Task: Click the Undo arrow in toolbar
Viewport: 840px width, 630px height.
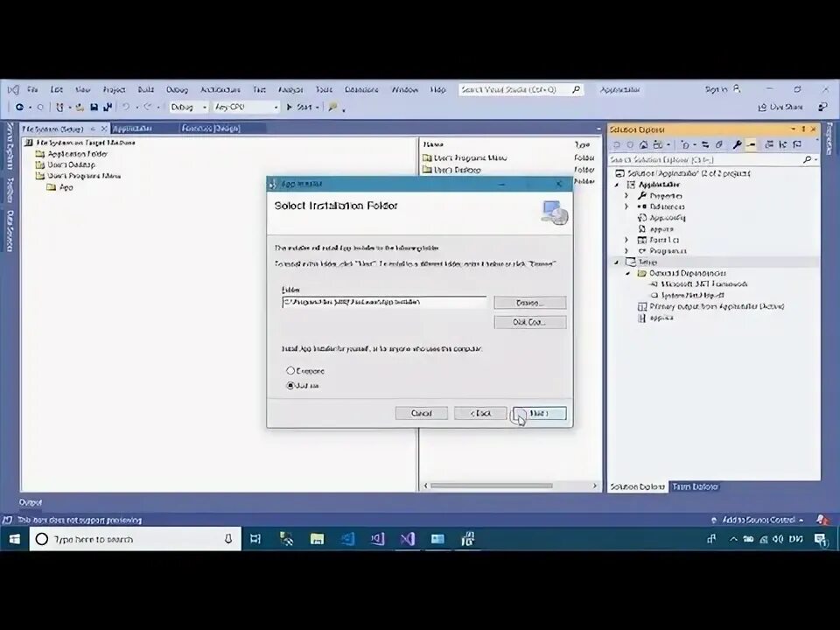Action: [x=126, y=107]
